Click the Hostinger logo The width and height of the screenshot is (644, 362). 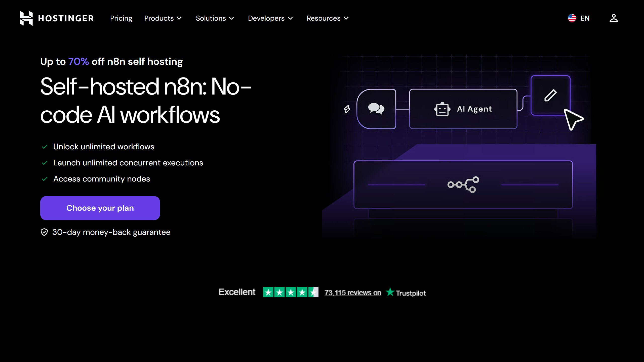[57, 18]
